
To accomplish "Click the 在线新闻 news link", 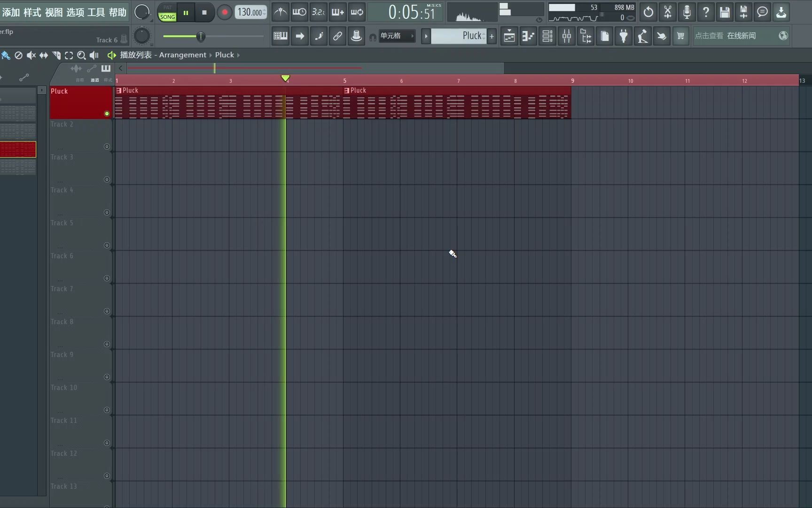I will point(741,36).
